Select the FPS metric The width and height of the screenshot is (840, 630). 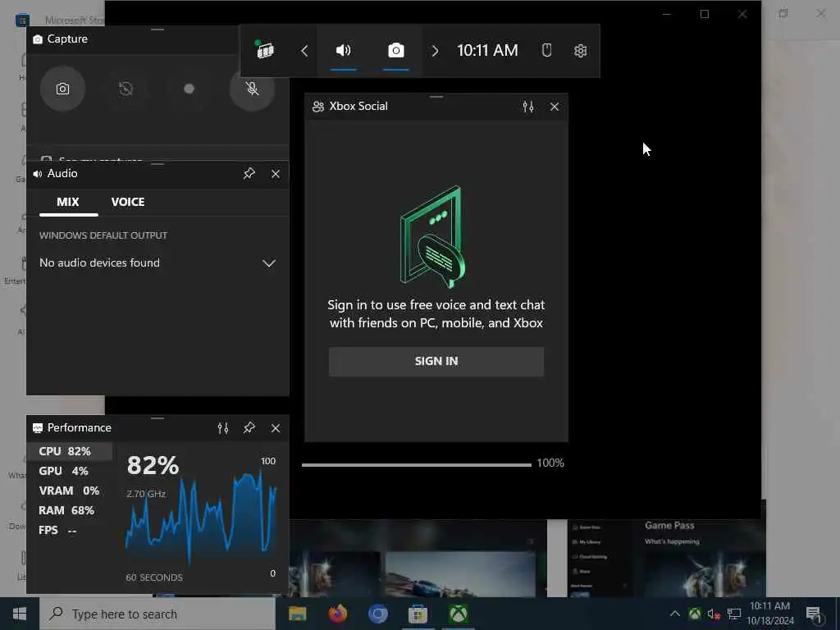(70, 531)
